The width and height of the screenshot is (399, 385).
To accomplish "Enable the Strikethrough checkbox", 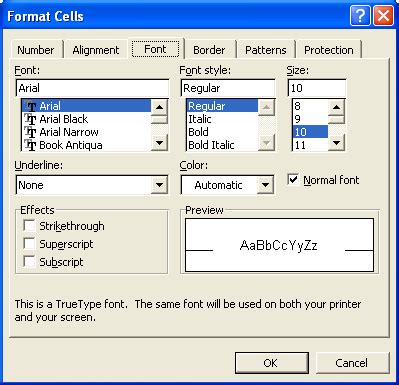I will click(29, 226).
